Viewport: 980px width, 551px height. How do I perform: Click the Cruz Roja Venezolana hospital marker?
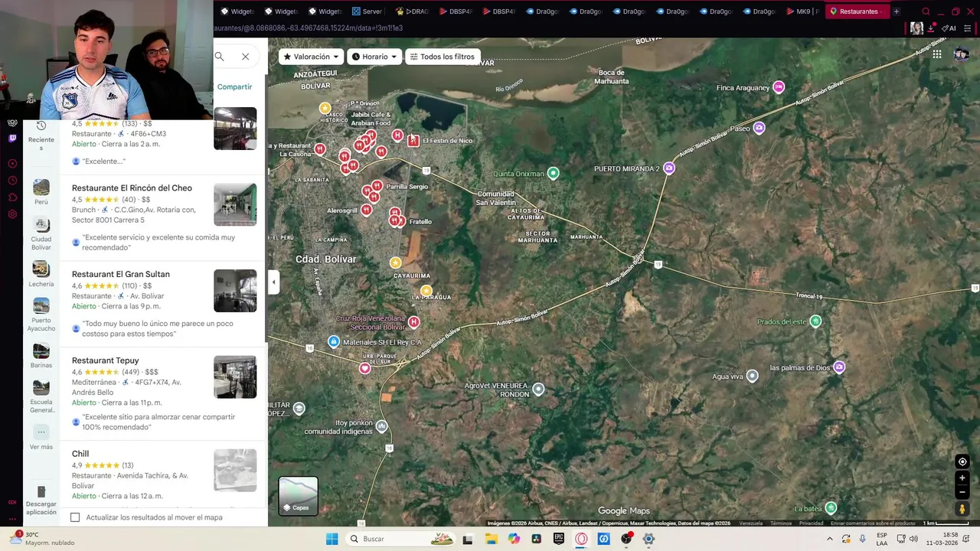pos(414,322)
